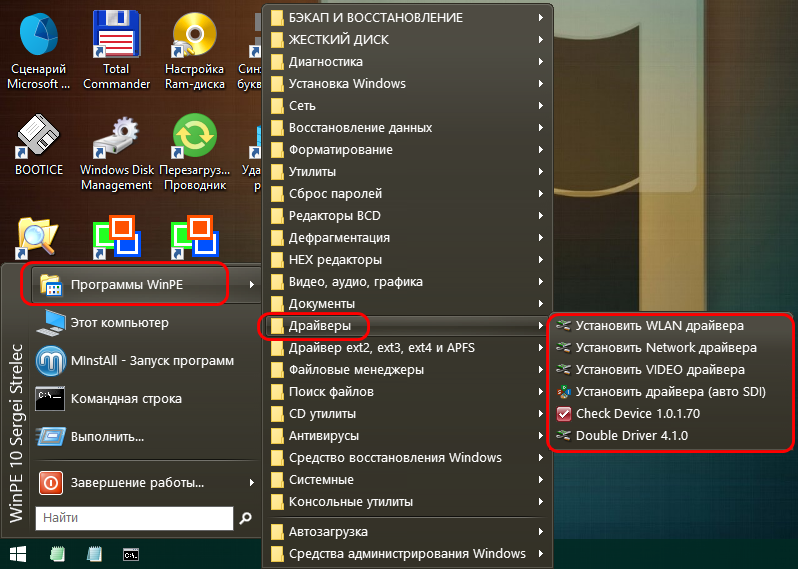Open the Сценарий Microsoft desktop icon

[x=39, y=51]
